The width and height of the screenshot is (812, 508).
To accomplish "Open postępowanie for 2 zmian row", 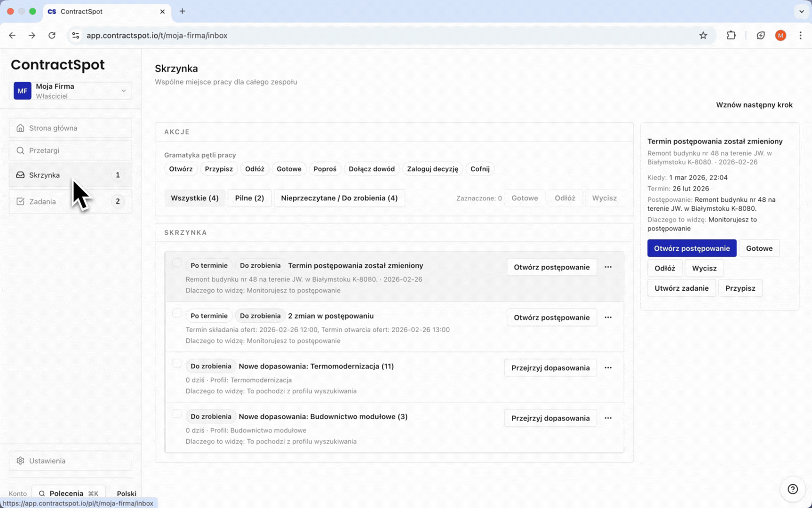I will coord(551,317).
